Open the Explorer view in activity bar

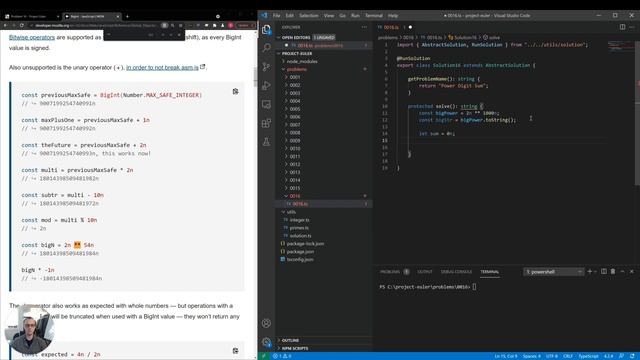267,29
